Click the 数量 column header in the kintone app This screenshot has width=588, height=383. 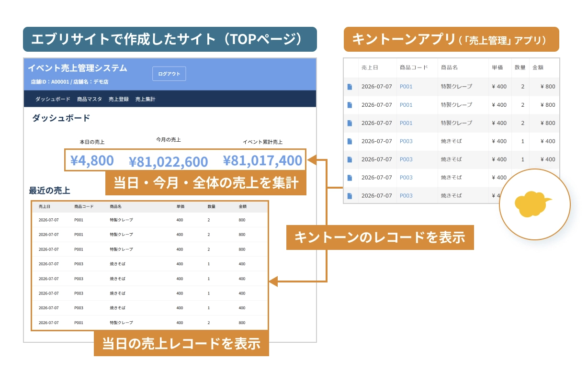(520, 68)
